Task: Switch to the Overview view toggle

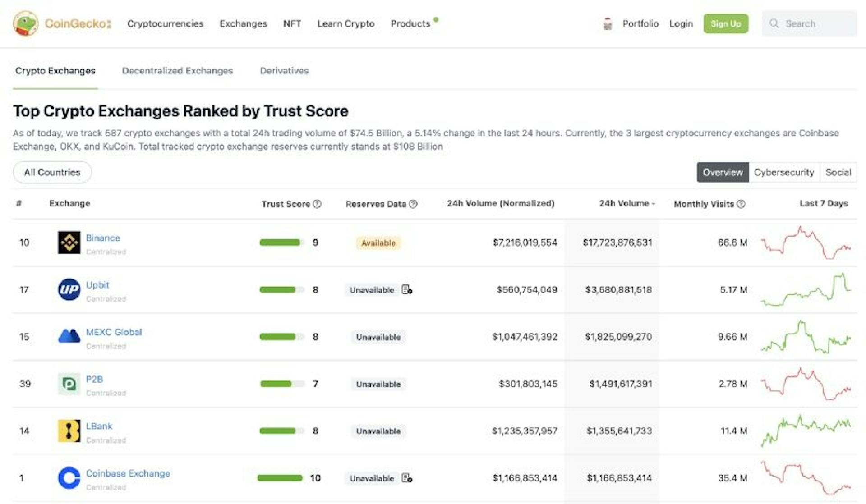Action: (x=723, y=172)
